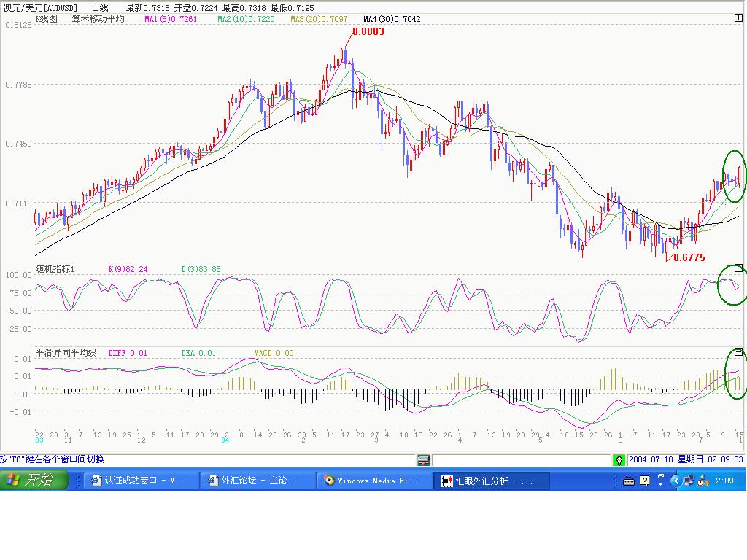
Task: Click the 0.8003 high price annotation
Action: click(368, 31)
